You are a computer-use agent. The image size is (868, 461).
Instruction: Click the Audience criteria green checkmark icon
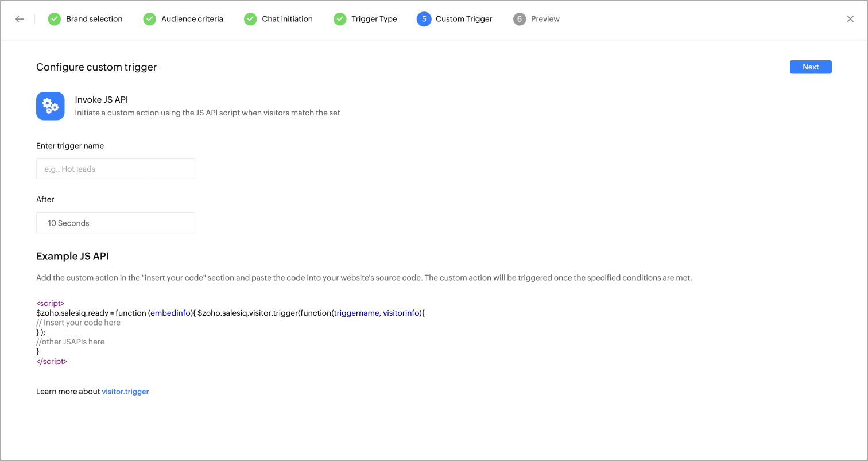149,19
